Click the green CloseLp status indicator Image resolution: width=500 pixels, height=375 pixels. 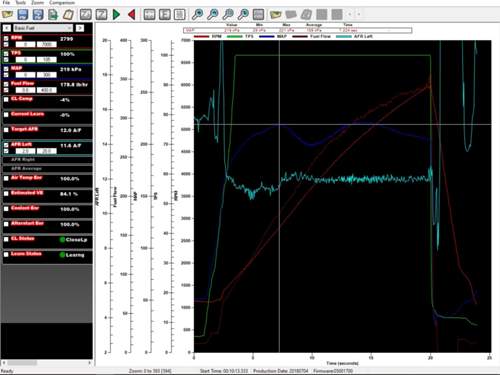pyautogui.click(x=62, y=240)
